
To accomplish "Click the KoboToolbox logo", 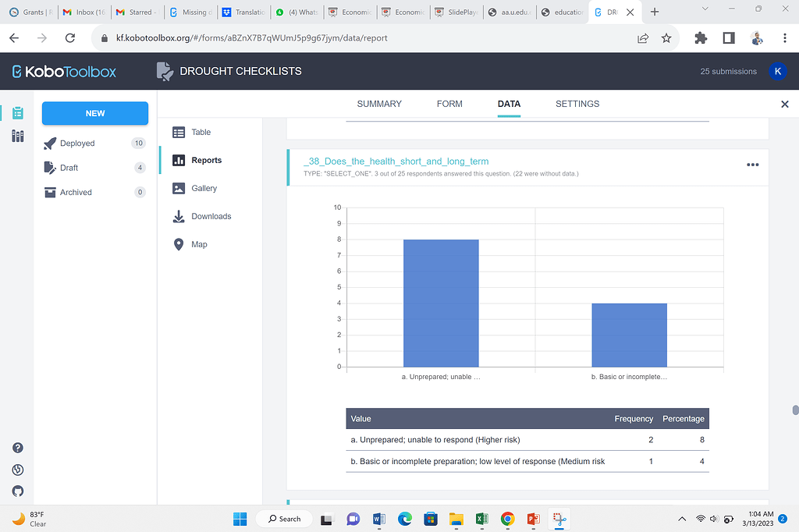I will click(63, 71).
